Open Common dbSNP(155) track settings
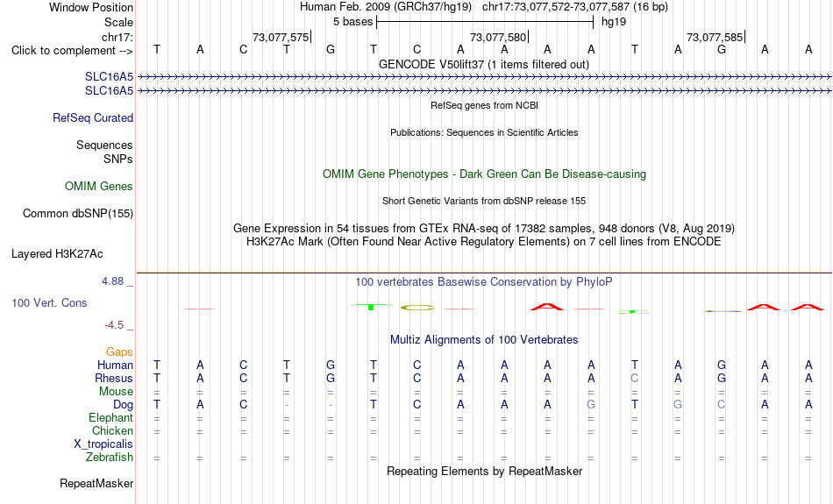Viewport: 833px width, 504px height. click(78, 214)
